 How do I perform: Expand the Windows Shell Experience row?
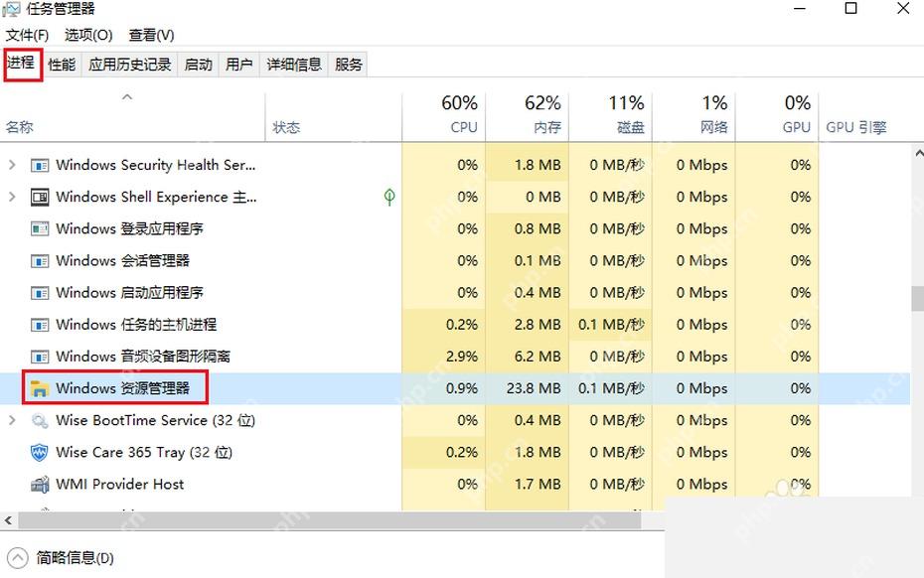[x=12, y=197]
